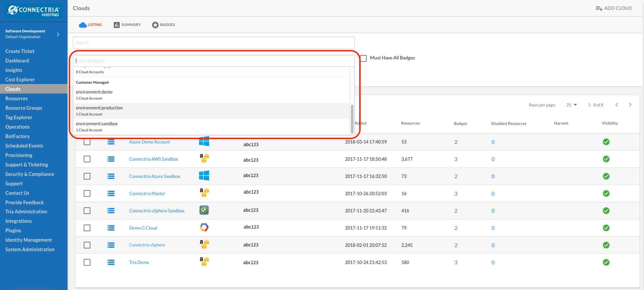Open Security & Compliance in sidebar
The image size is (644, 290).
coord(30,174)
